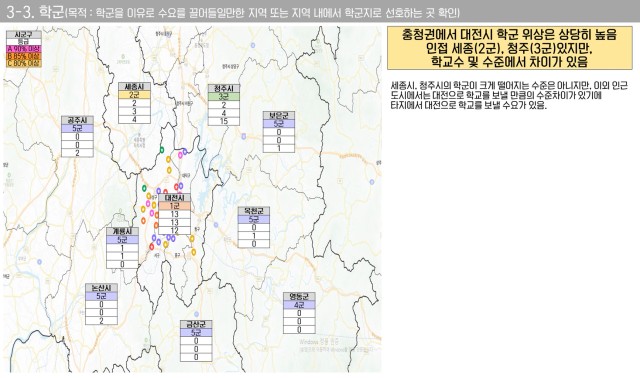Select the 청주시 3군 table
This screenshot has height=378, width=640.
click(224, 105)
